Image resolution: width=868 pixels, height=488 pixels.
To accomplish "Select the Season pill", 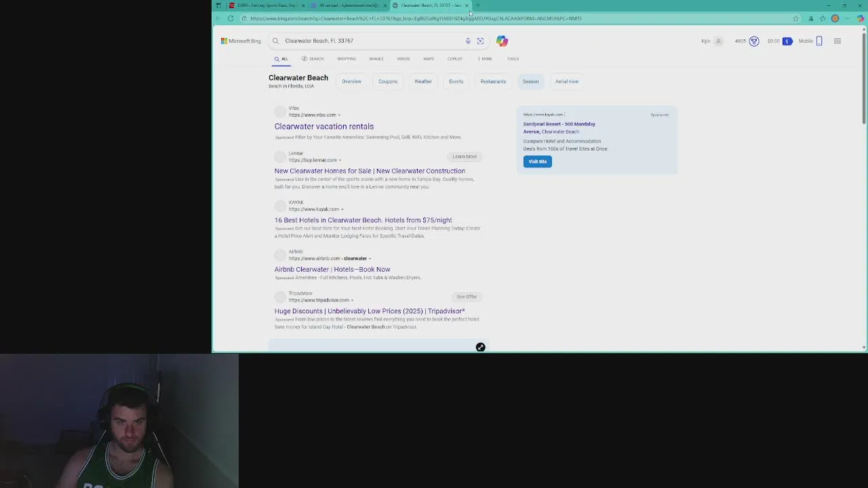I will pyautogui.click(x=530, y=81).
